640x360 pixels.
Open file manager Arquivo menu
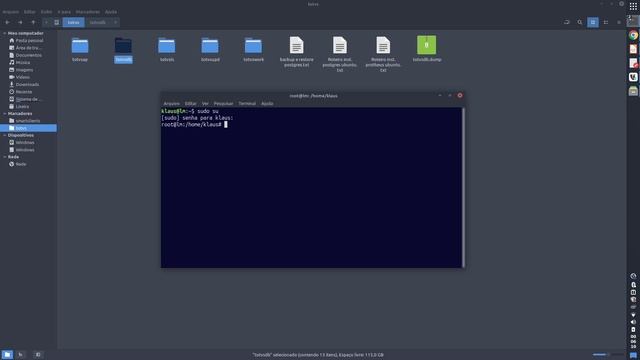(x=11, y=12)
